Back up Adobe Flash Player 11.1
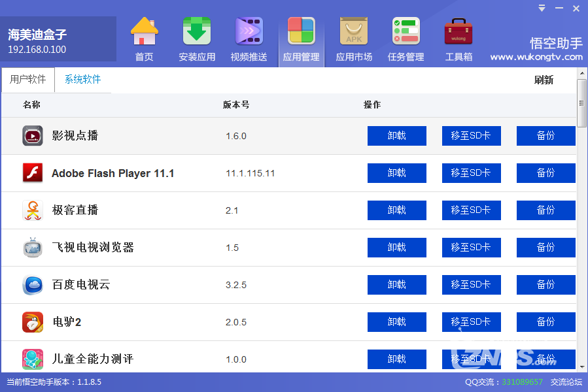This screenshot has height=392, width=588. click(546, 172)
